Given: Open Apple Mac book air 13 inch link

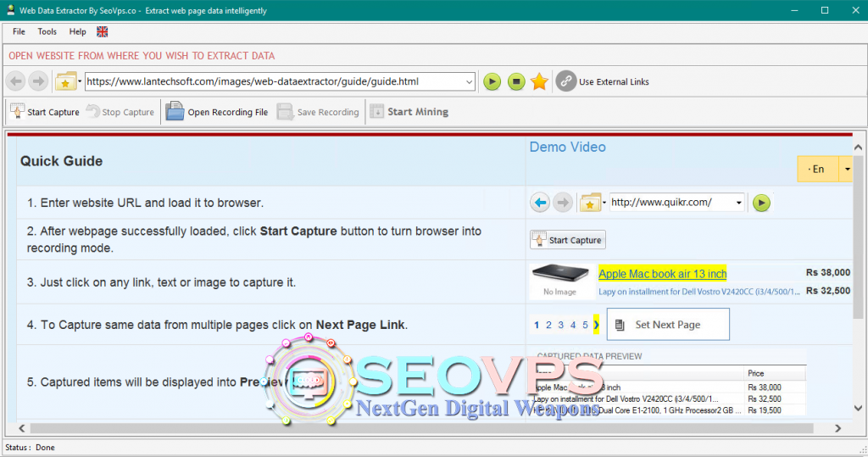Looking at the screenshot, I should click(x=663, y=274).
